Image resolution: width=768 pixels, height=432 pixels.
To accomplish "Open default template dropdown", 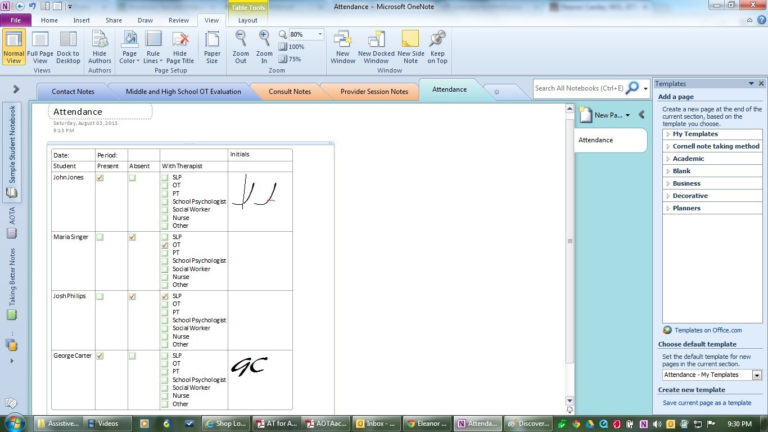I will click(x=757, y=375).
